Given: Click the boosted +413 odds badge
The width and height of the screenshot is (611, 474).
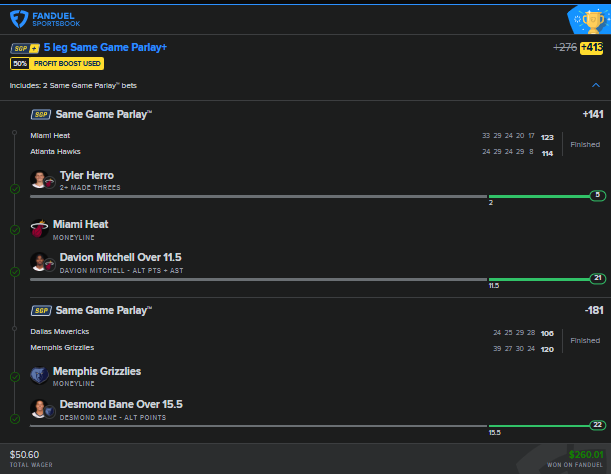Looking at the screenshot, I should coord(592,48).
